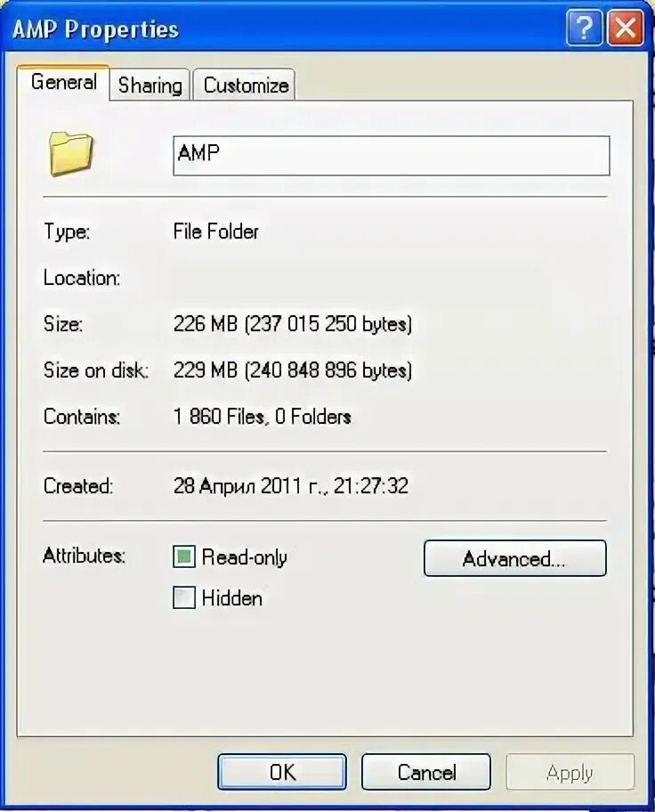Click the File Folder type text

pyautogui.click(x=216, y=231)
